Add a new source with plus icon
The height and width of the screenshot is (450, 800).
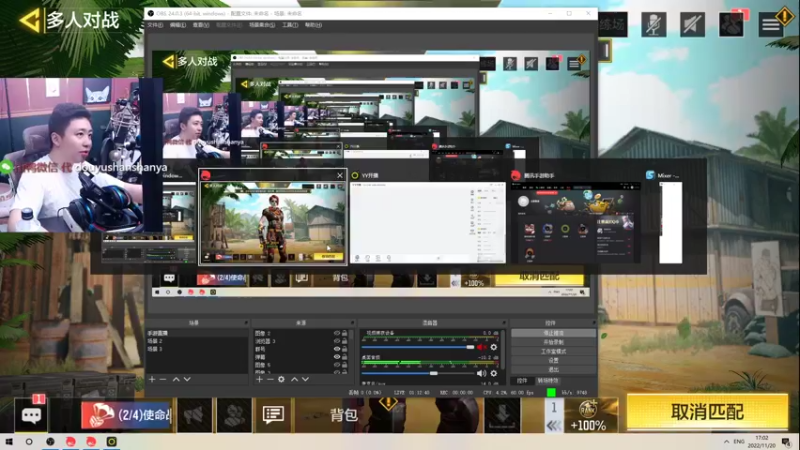259,380
